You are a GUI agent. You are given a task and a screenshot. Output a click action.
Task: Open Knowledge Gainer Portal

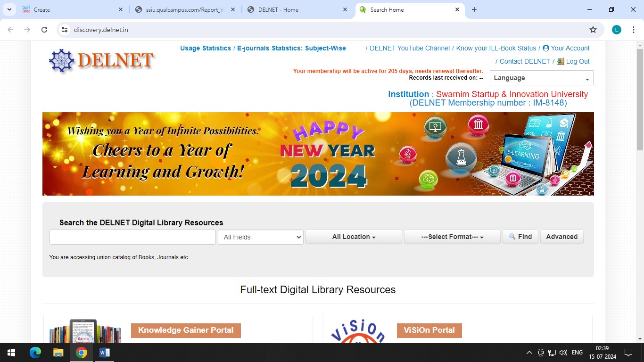[186, 330]
